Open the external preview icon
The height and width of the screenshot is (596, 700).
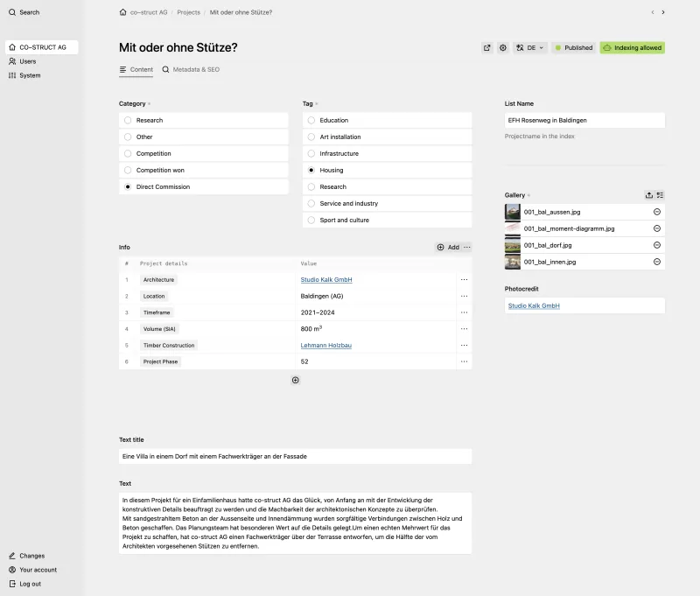pyautogui.click(x=487, y=48)
